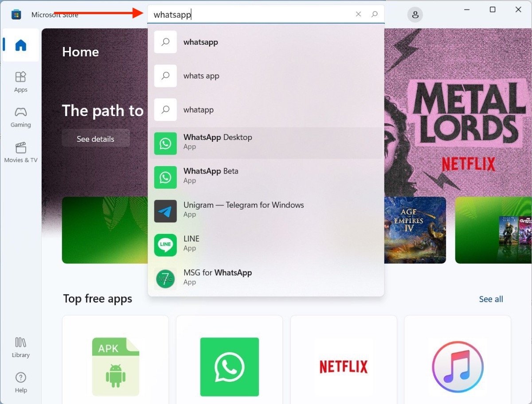Open the Apps section
Screen dimensions: 532x404
click(x=20, y=82)
